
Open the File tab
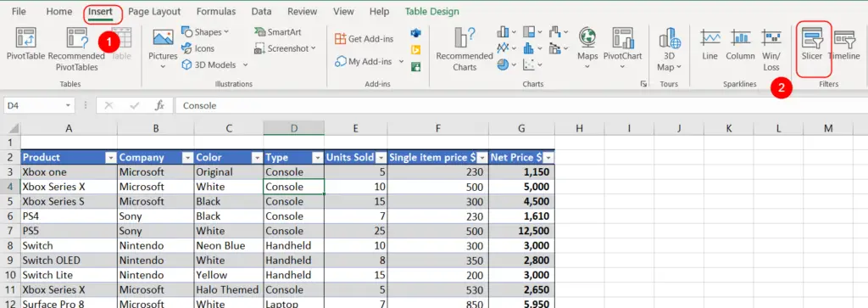pos(19,11)
